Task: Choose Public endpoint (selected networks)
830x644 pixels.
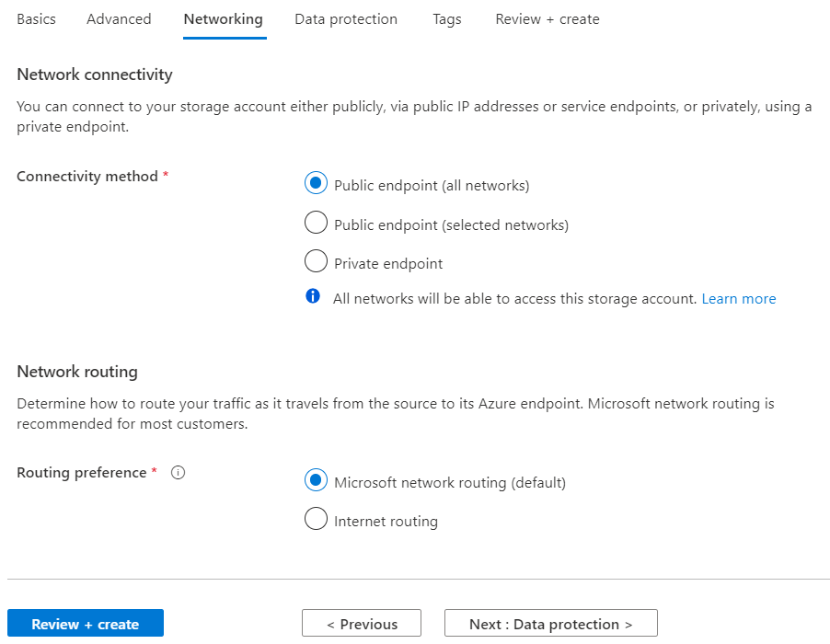Action: pos(316,224)
